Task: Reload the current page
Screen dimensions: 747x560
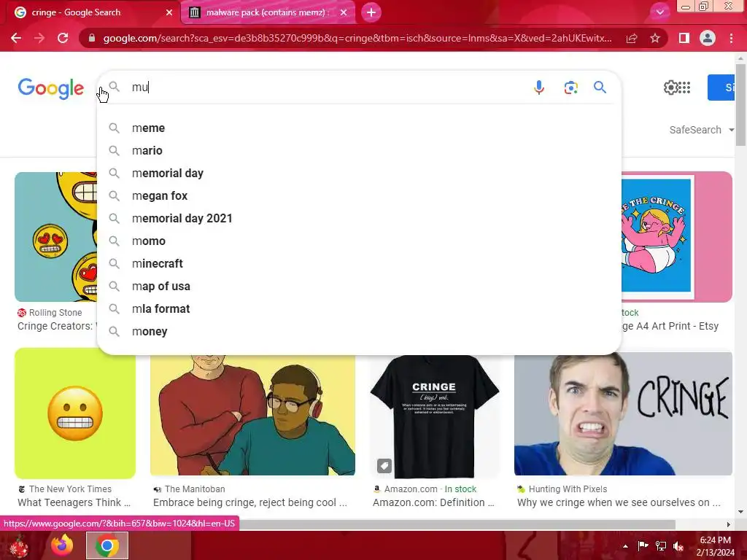Action: pyautogui.click(x=63, y=38)
